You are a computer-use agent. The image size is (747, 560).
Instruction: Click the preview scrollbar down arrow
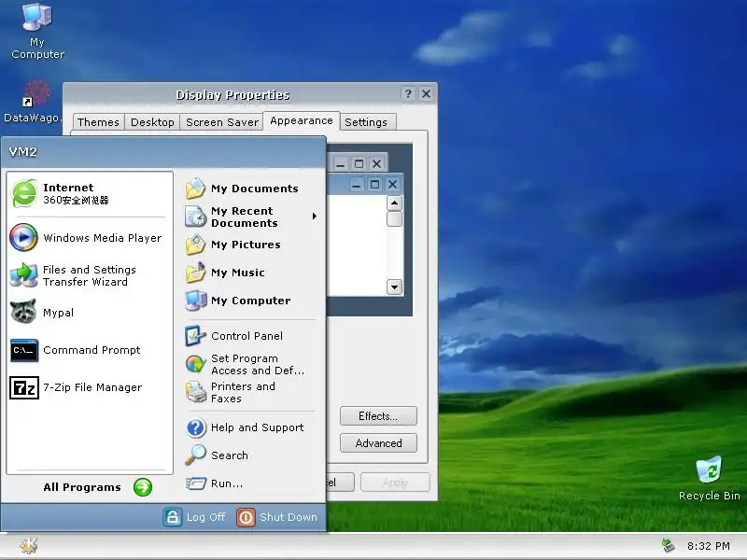click(x=394, y=287)
